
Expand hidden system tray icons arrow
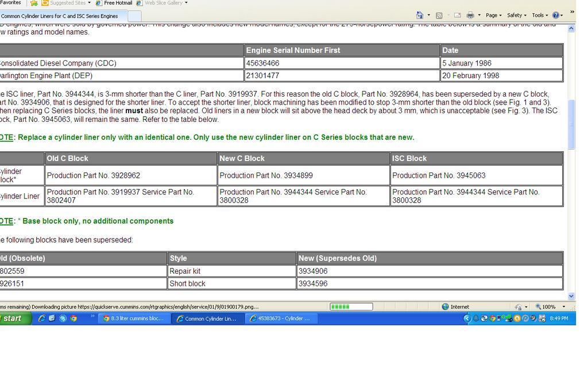pyautogui.click(x=467, y=319)
